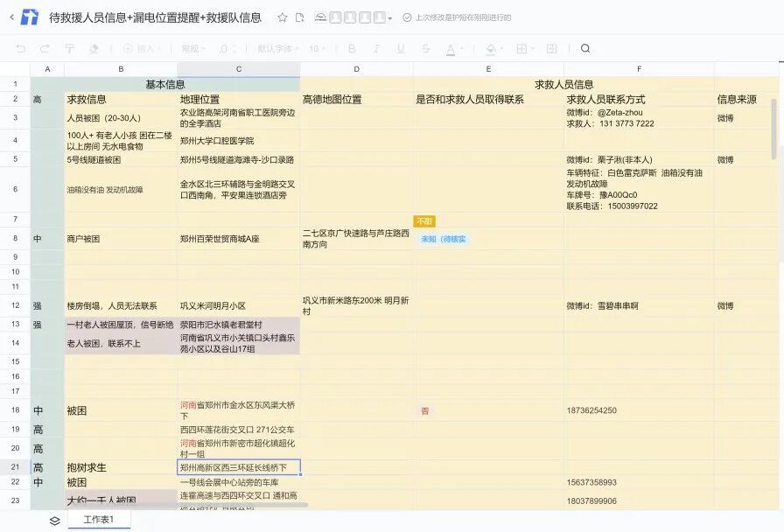The width and height of the screenshot is (784, 532).
Task: Toggle strikethrough formatting
Action: pos(425,48)
